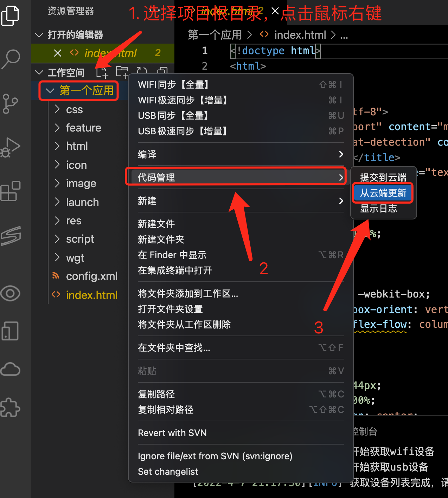
Task: Open the Source Control branch icon
Action: click(10, 103)
